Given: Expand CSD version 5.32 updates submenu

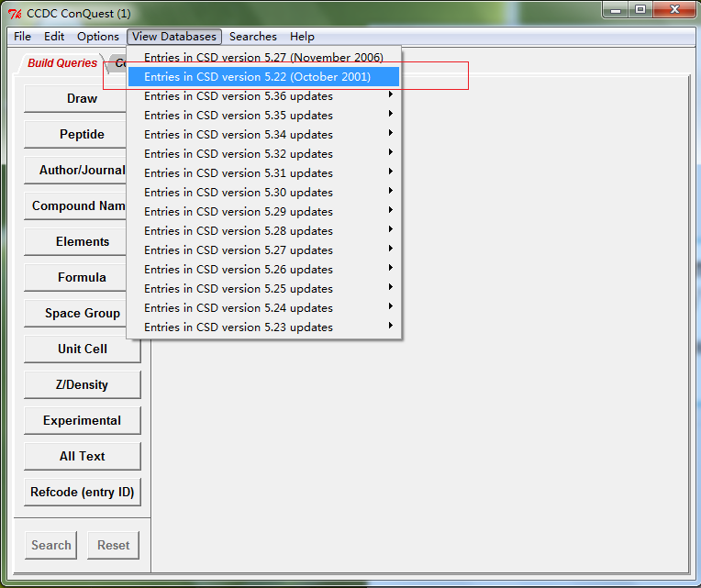Looking at the screenshot, I should click(263, 153).
